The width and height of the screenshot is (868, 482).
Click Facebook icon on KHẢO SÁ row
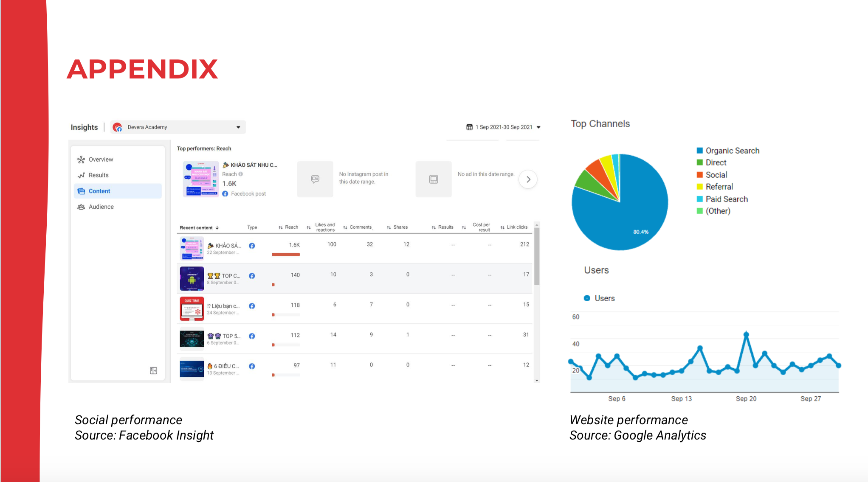(x=252, y=246)
